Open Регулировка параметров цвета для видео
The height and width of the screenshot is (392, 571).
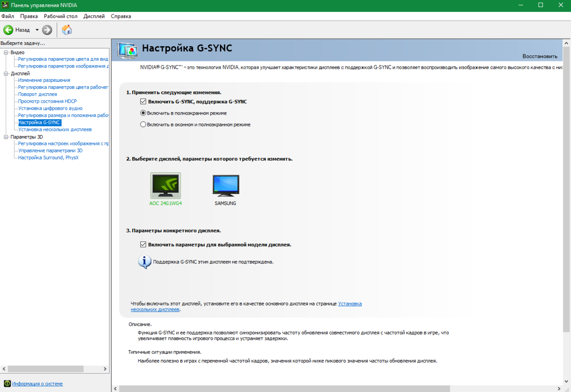tap(63, 59)
